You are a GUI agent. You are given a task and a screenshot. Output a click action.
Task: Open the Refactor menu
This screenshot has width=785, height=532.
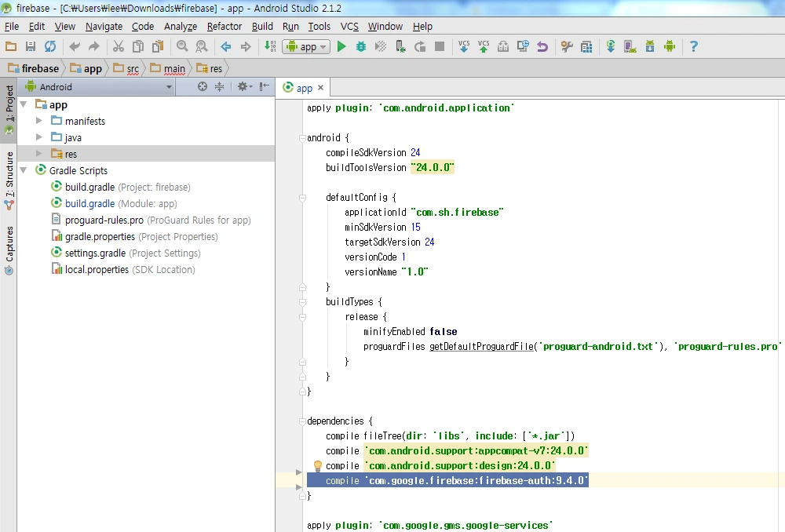225,26
